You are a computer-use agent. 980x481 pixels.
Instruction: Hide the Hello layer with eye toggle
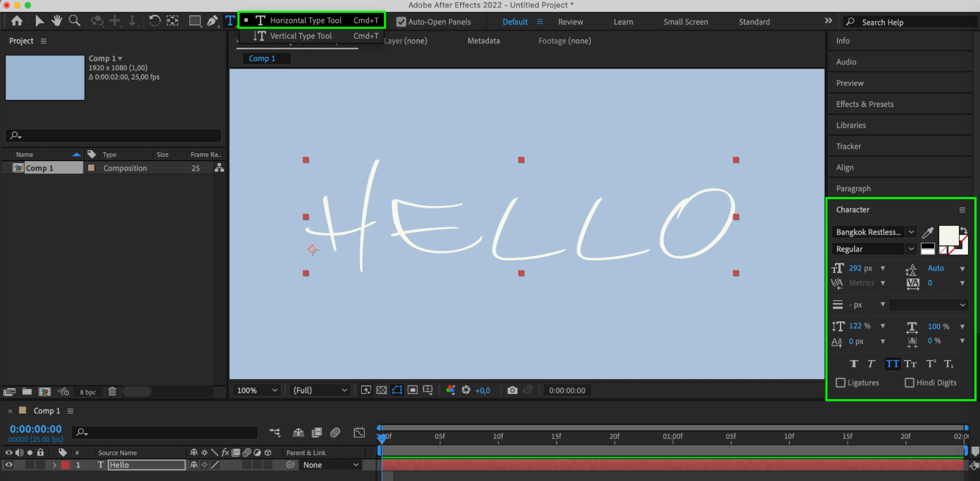tap(9, 465)
